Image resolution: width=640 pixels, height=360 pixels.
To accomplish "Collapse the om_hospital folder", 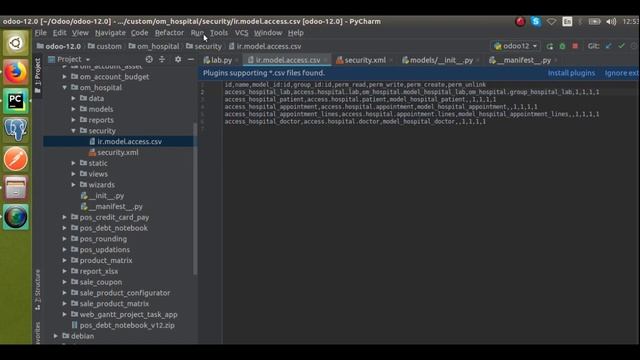I will 64,87.
